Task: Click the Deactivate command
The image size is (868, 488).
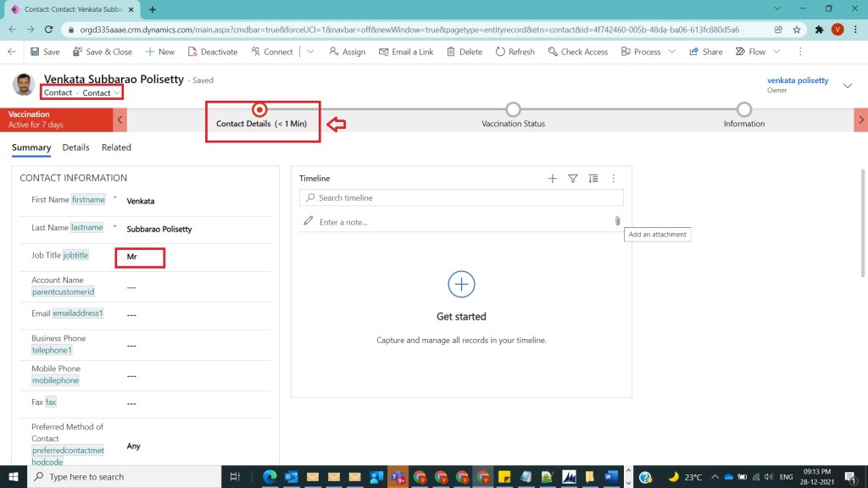Action: (x=211, y=52)
